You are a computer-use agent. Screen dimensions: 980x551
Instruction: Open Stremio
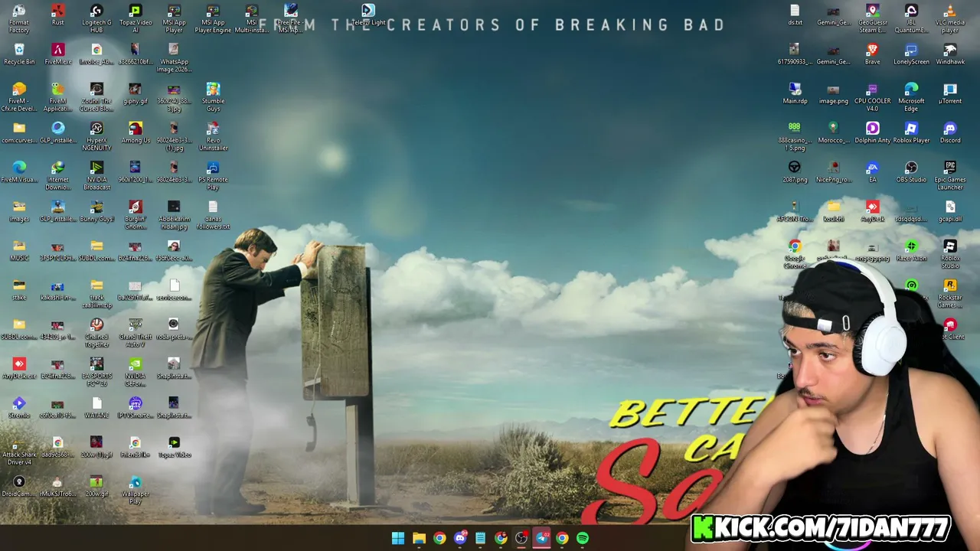pos(19,407)
